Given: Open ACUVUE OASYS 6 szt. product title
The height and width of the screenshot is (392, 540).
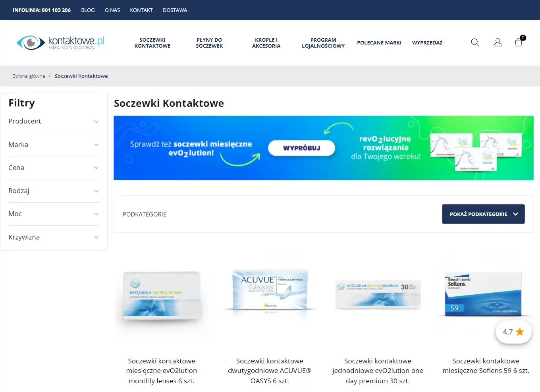Looking at the screenshot, I should point(270,371).
